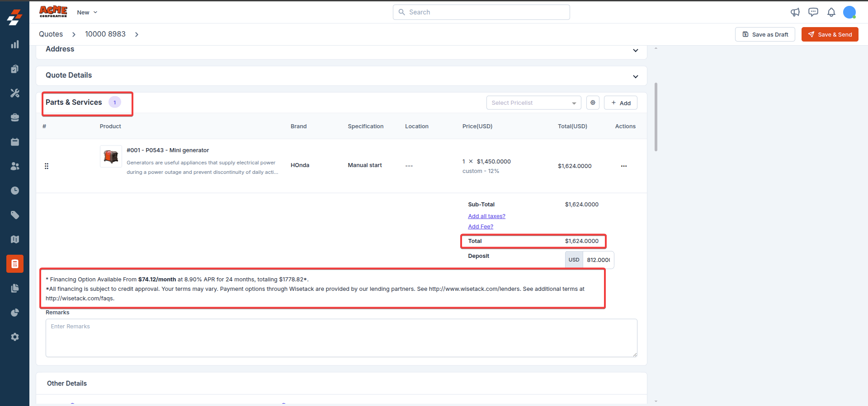
Task: Click the Brand column header
Action: [x=298, y=126]
